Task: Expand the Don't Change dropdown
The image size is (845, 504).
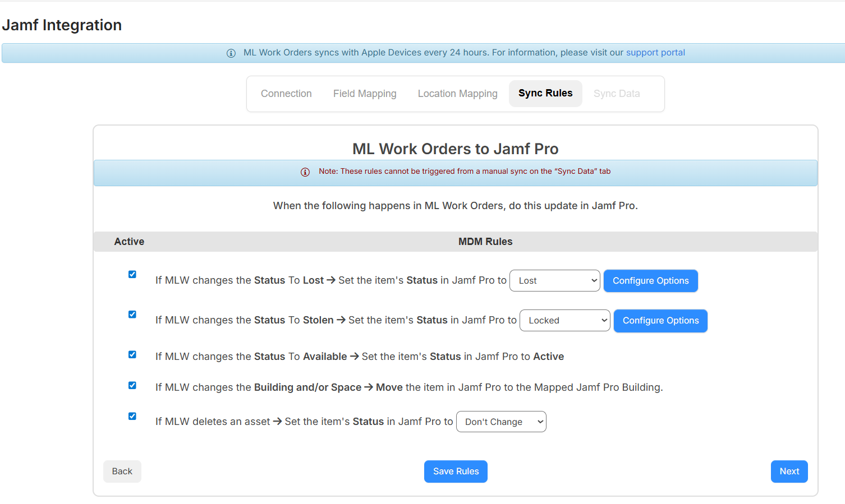Action: 501,422
